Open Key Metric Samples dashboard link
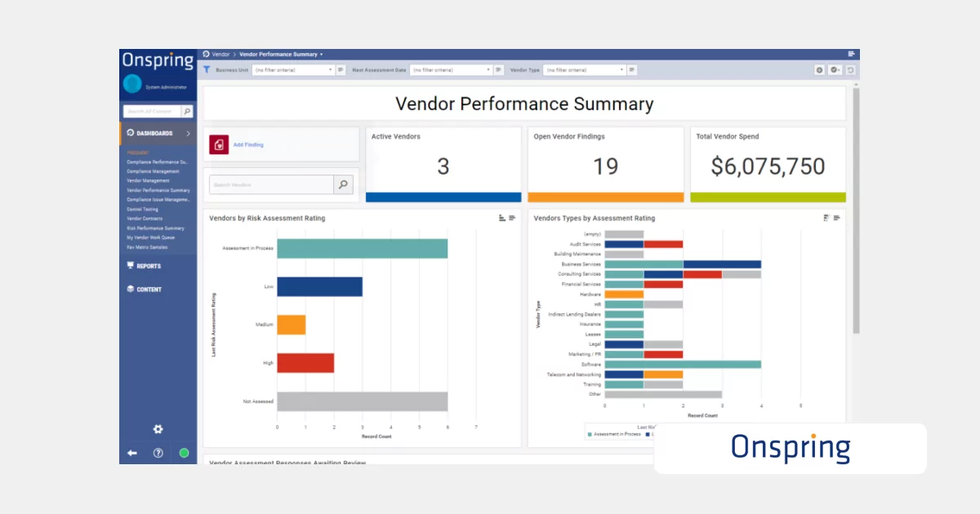Viewport: 980px width, 514px height. tap(147, 247)
